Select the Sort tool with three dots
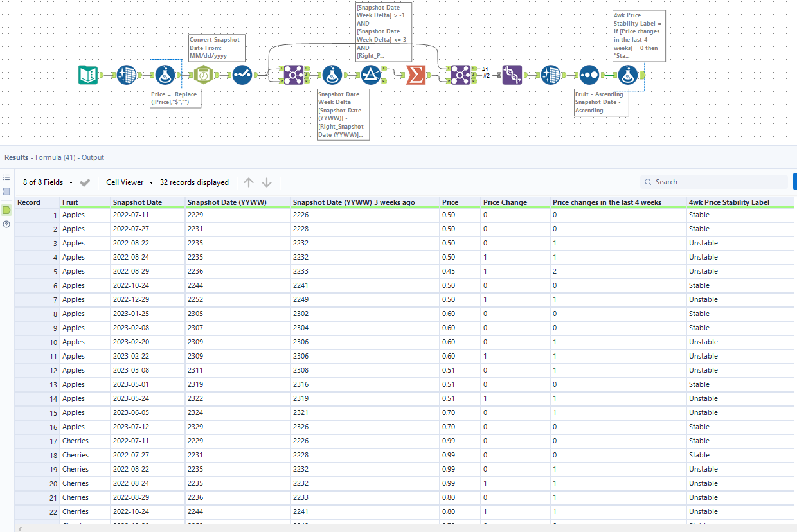Viewport: 797px width, 532px height. tap(589, 75)
